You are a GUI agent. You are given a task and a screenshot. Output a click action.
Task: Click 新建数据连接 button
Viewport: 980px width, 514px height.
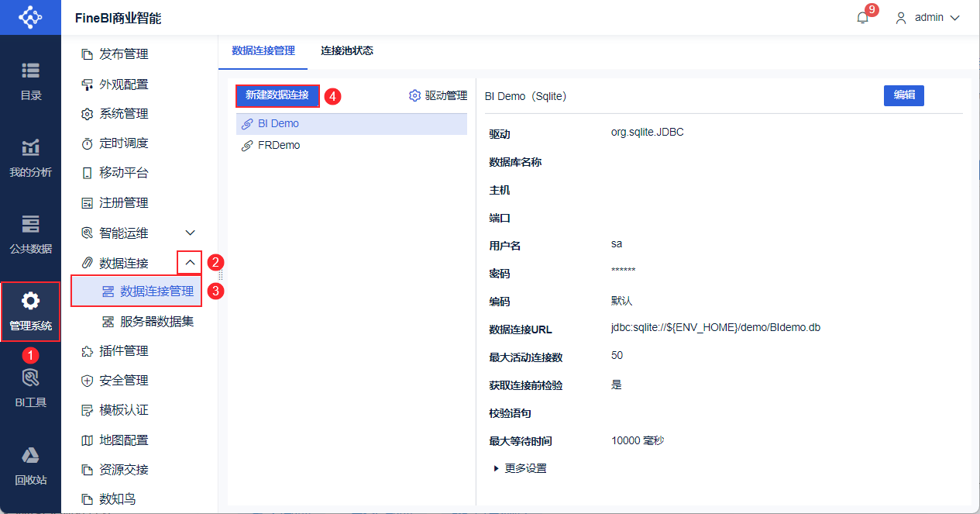[277, 96]
